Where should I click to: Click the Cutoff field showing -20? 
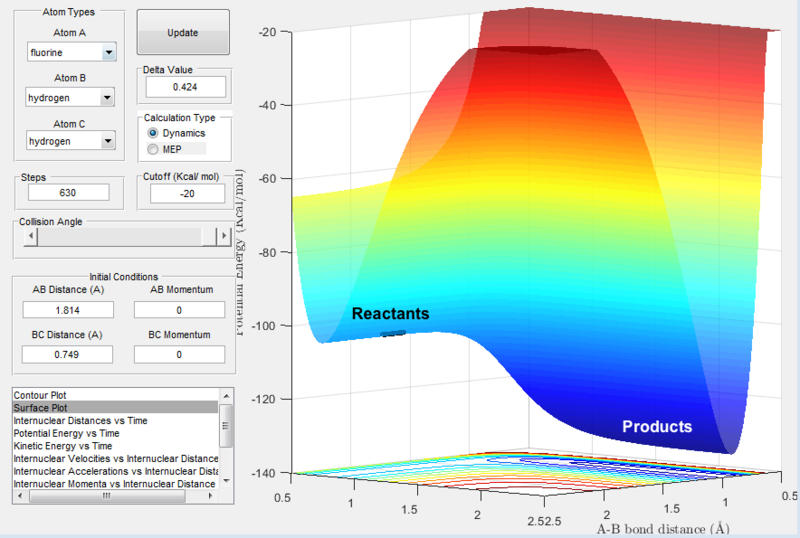coord(187,193)
